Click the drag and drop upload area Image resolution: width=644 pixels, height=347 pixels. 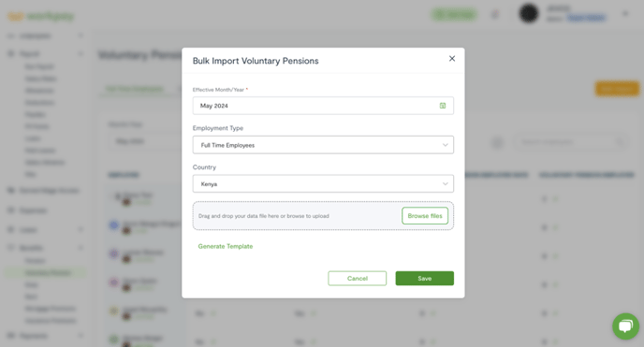point(323,216)
